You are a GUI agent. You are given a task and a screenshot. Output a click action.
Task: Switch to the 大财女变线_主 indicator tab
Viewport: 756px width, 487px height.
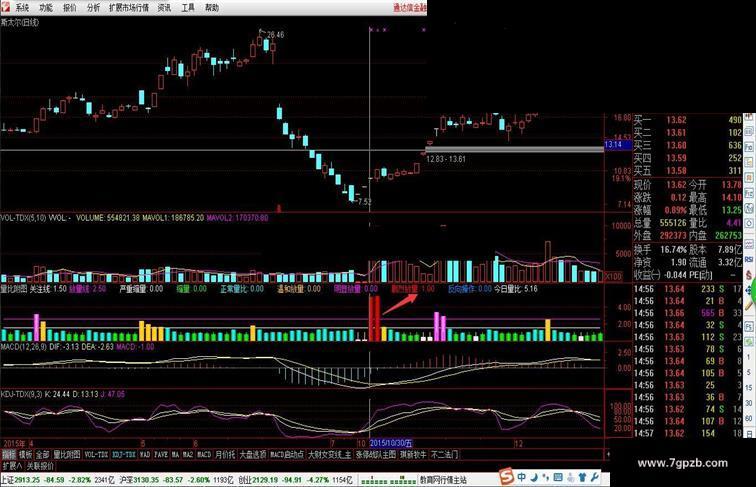(x=330, y=454)
